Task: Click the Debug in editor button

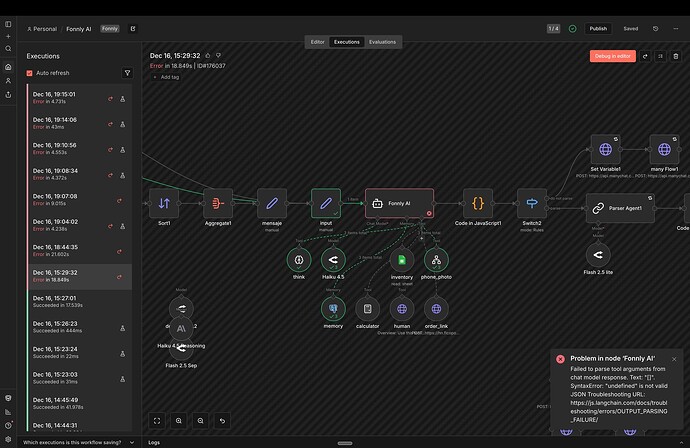Action: pos(613,56)
